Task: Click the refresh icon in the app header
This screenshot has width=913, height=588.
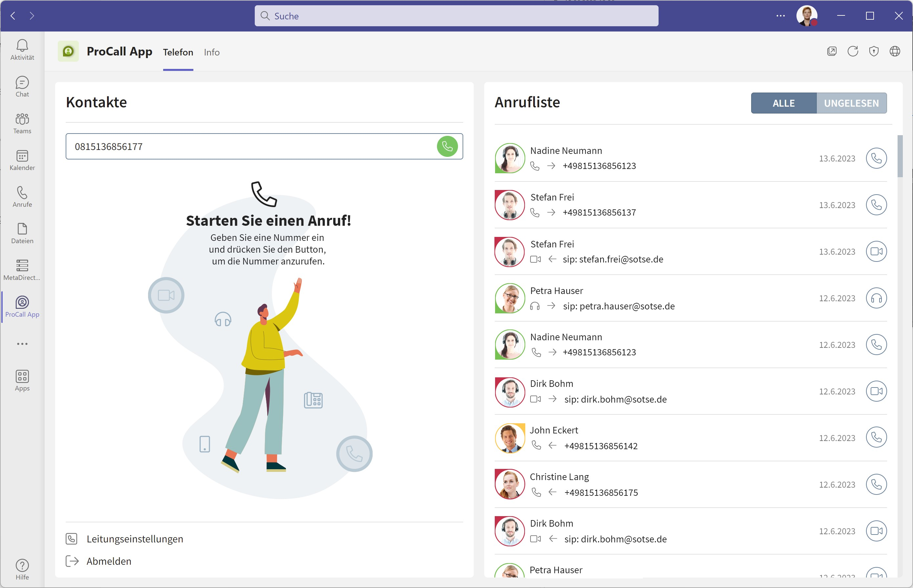Action: point(853,51)
